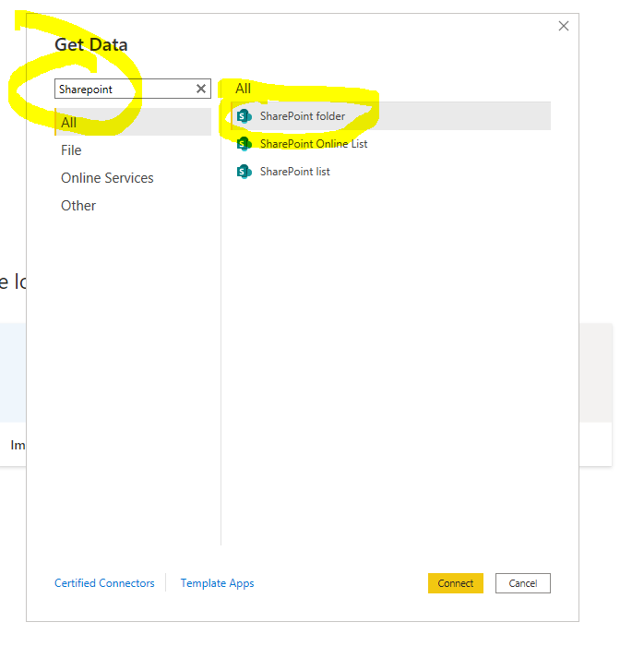Image resolution: width=644 pixels, height=670 pixels.
Task: Clear the search box with the X
Action: click(x=201, y=89)
